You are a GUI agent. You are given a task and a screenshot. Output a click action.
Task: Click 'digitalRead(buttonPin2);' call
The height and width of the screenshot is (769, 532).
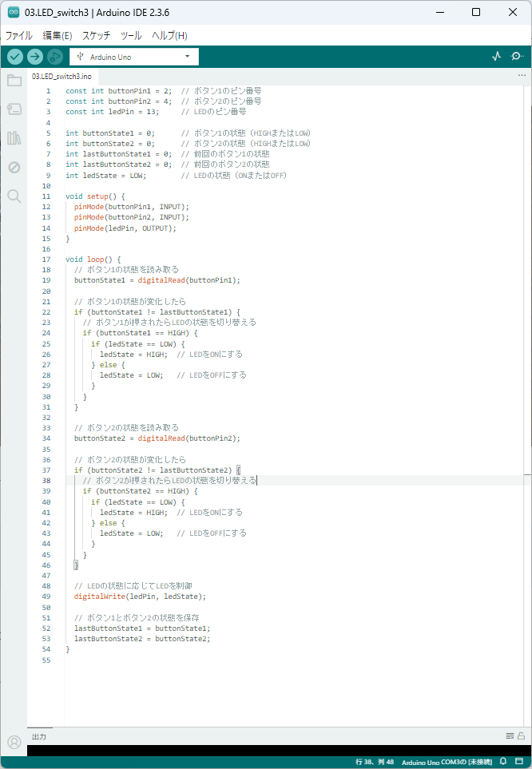click(189, 438)
